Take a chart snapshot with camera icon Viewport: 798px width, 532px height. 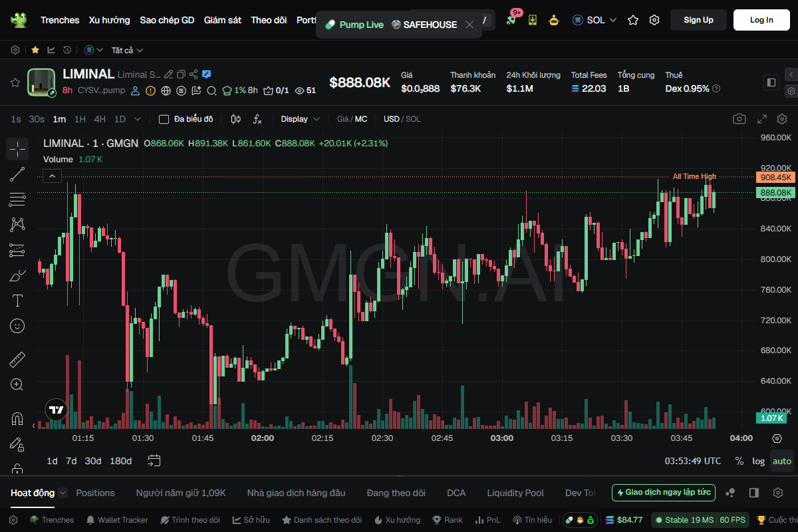point(739,119)
